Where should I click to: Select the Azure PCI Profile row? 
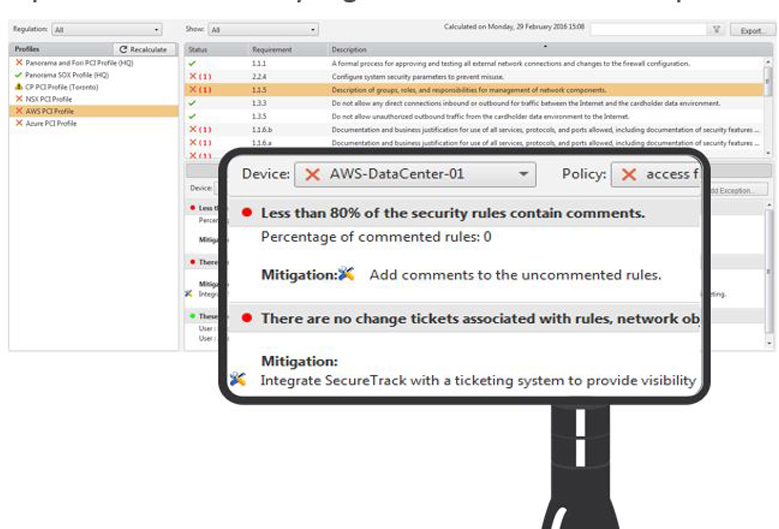[93, 123]
